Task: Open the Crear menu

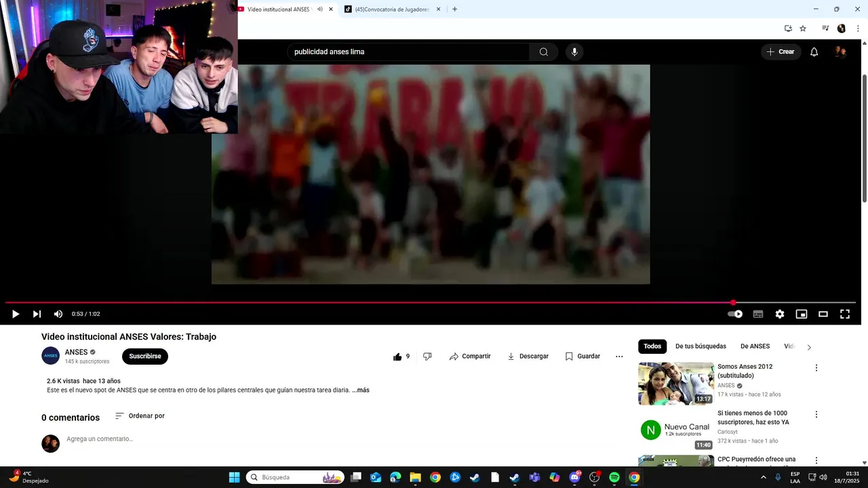Action: click(x=781, y=52)
